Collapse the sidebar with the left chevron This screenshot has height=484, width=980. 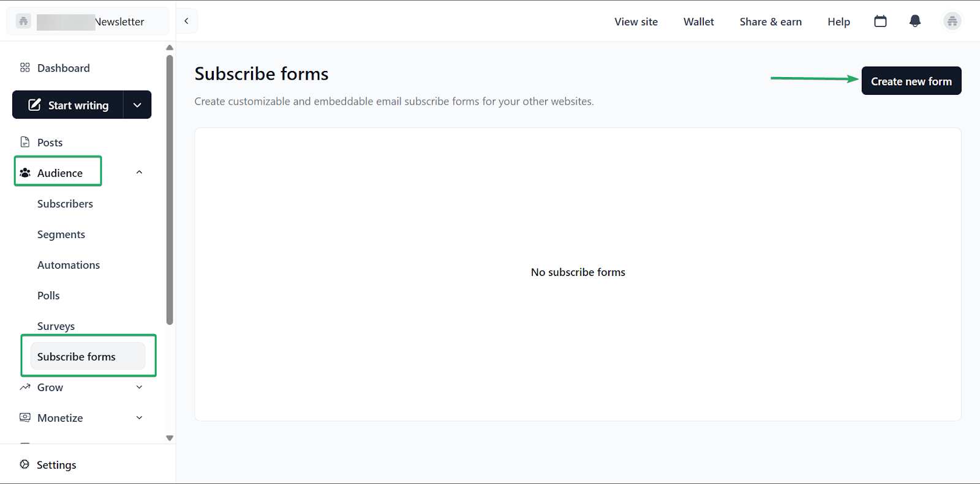click(x=186, y=20)
